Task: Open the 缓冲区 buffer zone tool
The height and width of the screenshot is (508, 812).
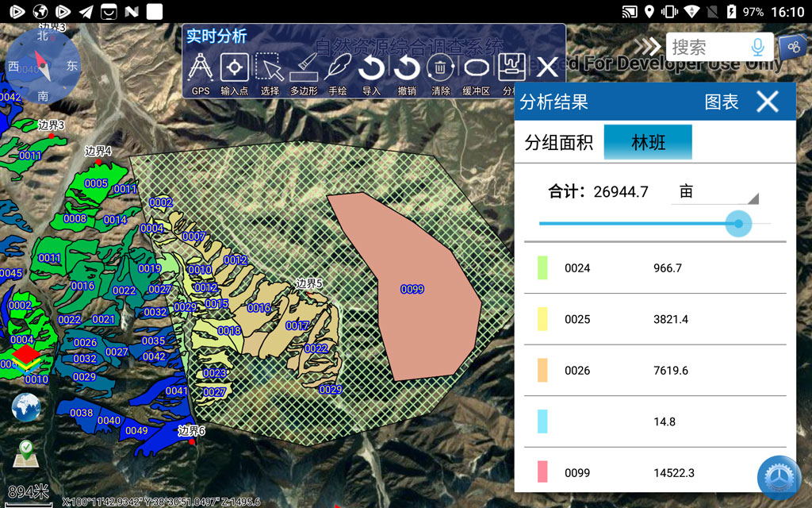Action: (476, 68)
